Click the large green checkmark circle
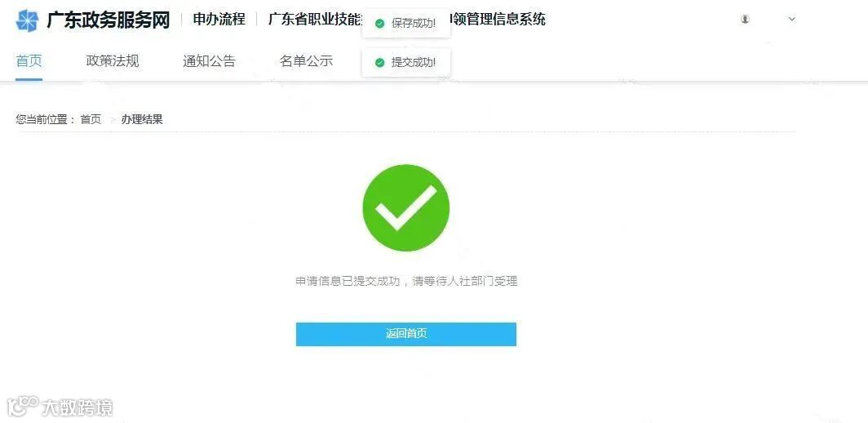 point(405,208)
